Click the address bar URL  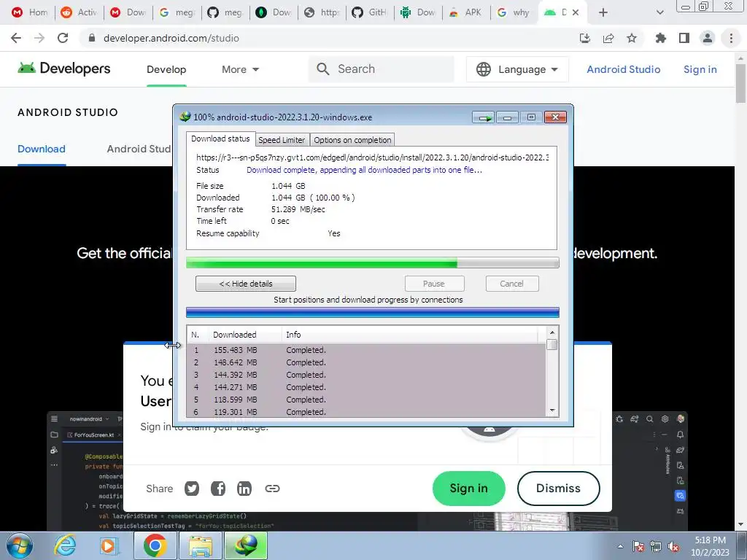pyautogui.click(x=171, y=38)
